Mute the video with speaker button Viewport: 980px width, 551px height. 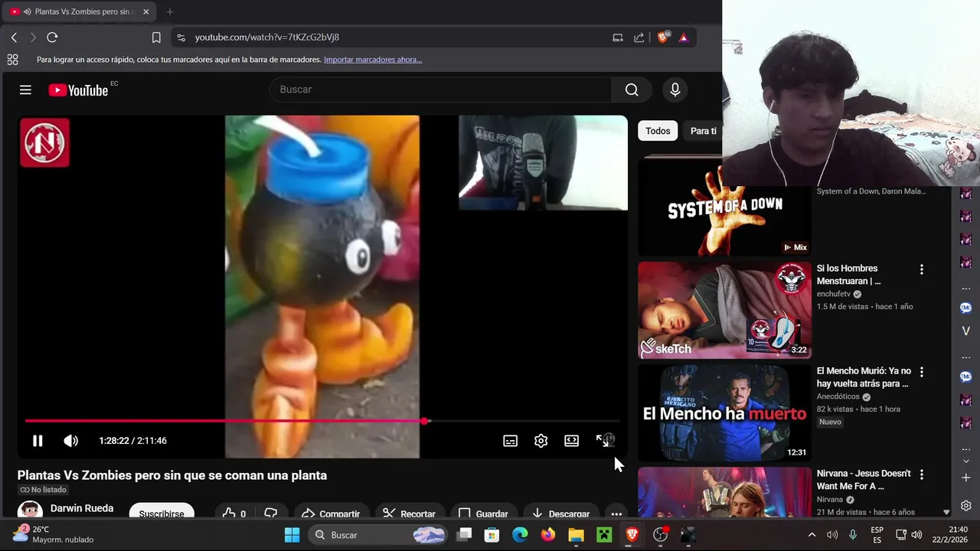pos(70,441)
